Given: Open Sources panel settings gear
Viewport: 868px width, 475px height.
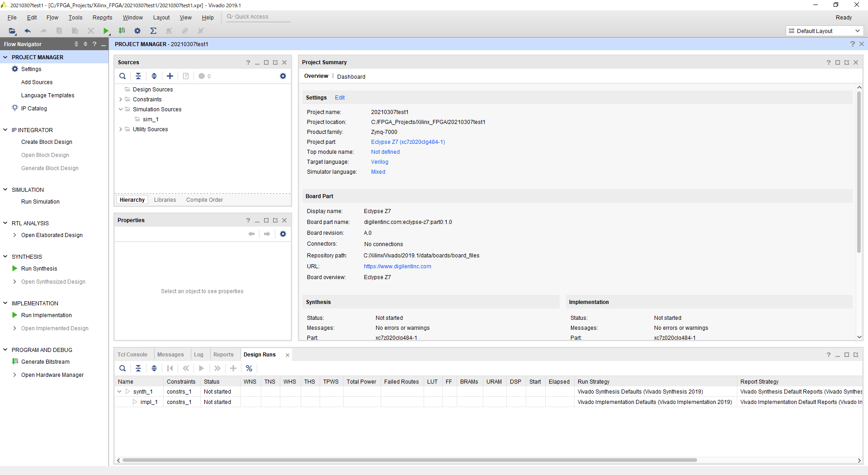Looking at the screenshot, I should coord(283,76).
